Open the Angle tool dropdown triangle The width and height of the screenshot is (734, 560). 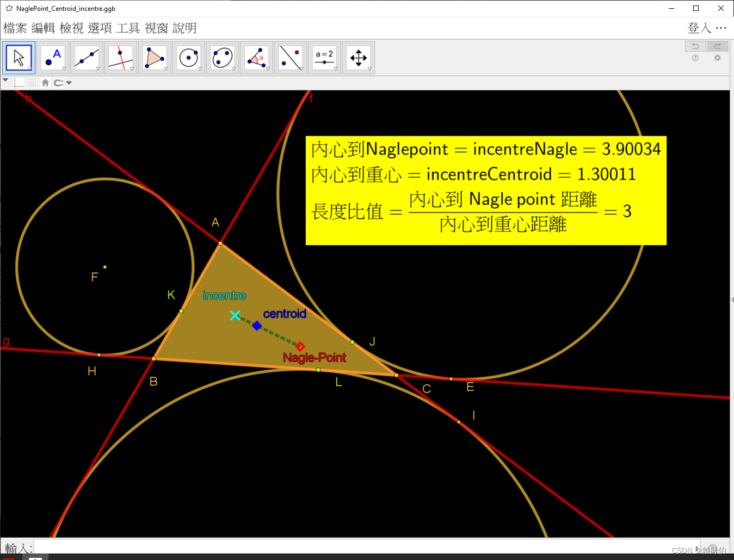pyautogui.click(x=267, y=69)
